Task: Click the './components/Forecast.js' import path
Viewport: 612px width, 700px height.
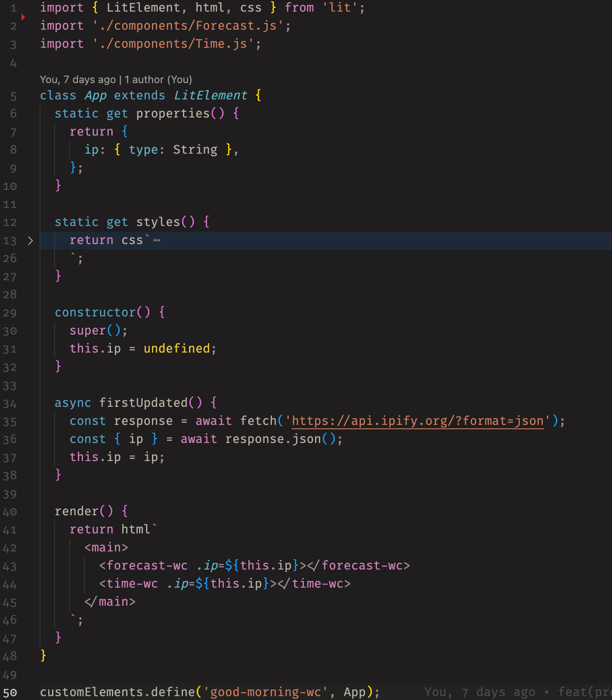Action: 188,26
